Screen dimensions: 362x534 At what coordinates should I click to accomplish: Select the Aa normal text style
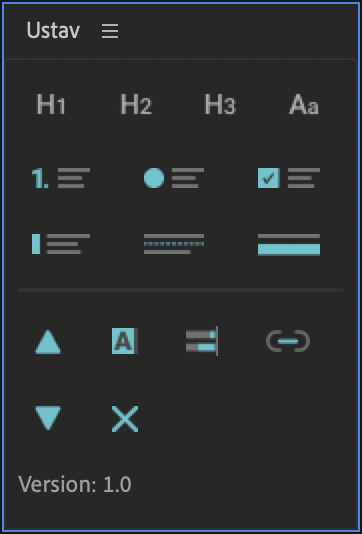tap(304, 104)
